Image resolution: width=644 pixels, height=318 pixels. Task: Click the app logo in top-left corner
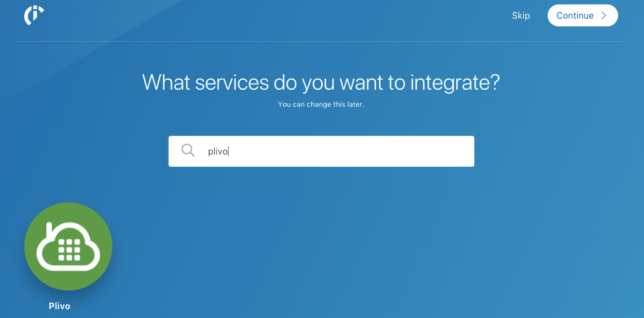pyautogui.click(x=34, y=15)
